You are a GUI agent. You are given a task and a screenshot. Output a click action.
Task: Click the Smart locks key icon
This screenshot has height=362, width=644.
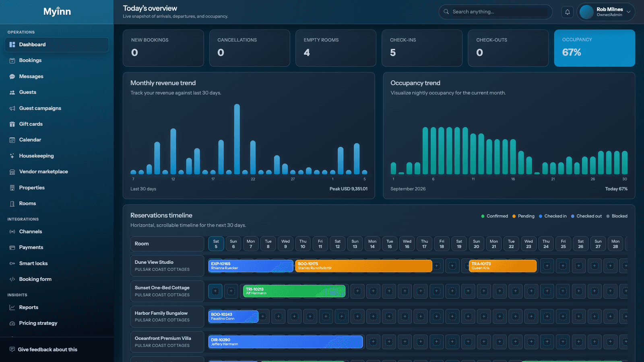click(x=12, y=263)
